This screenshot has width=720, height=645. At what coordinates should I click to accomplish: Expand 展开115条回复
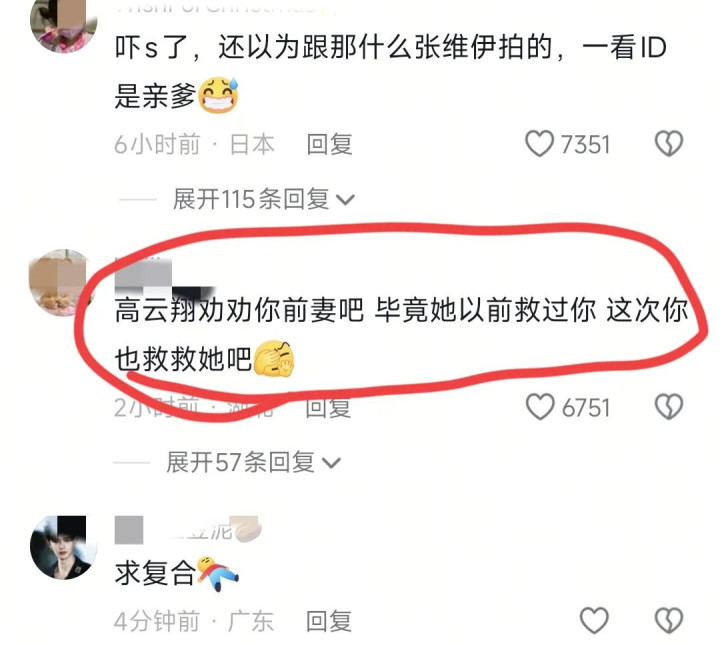coord(264,199)
